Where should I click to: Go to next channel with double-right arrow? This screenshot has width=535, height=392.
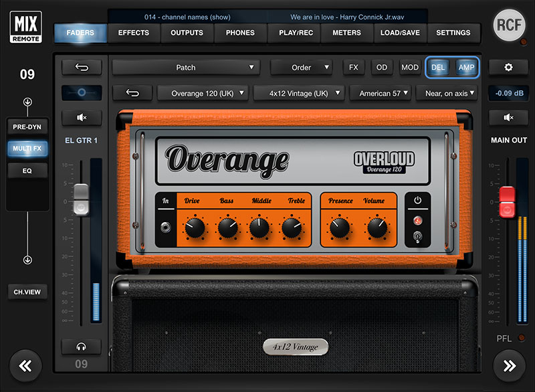pyautogui.click(x=510, y=365)
